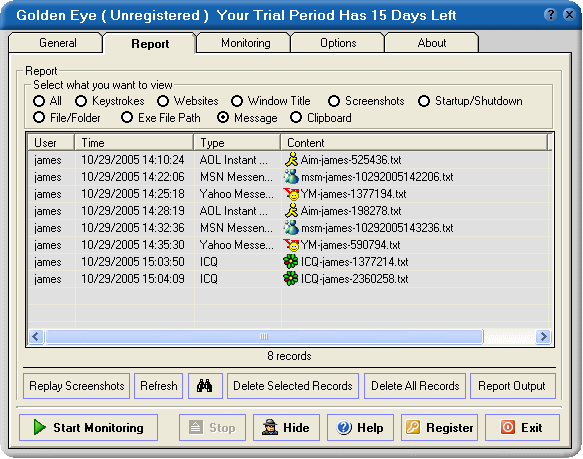
Task: Select file name msm-james-10292005142206.txt
Action: pyautogui.click(x=377, y=177)
